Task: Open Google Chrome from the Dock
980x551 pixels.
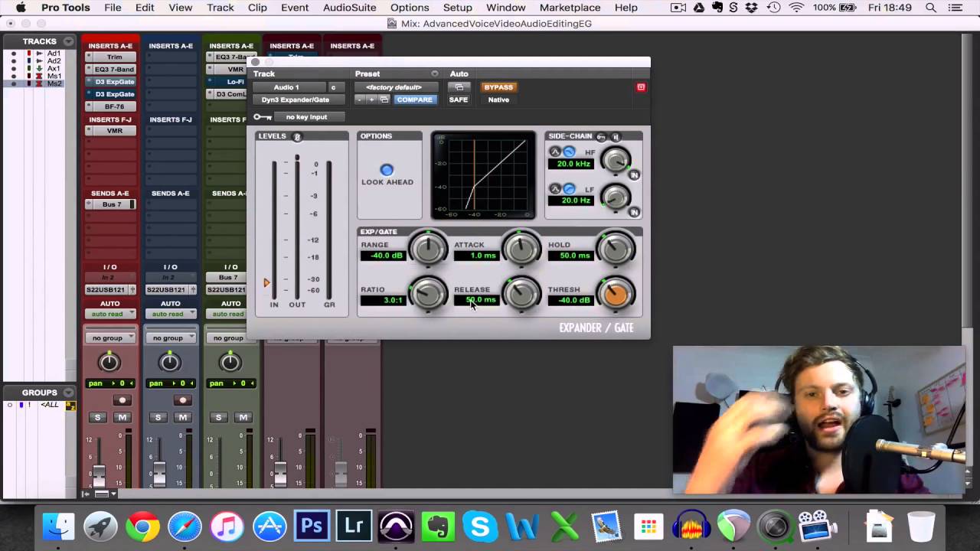Action: (142, 527)
